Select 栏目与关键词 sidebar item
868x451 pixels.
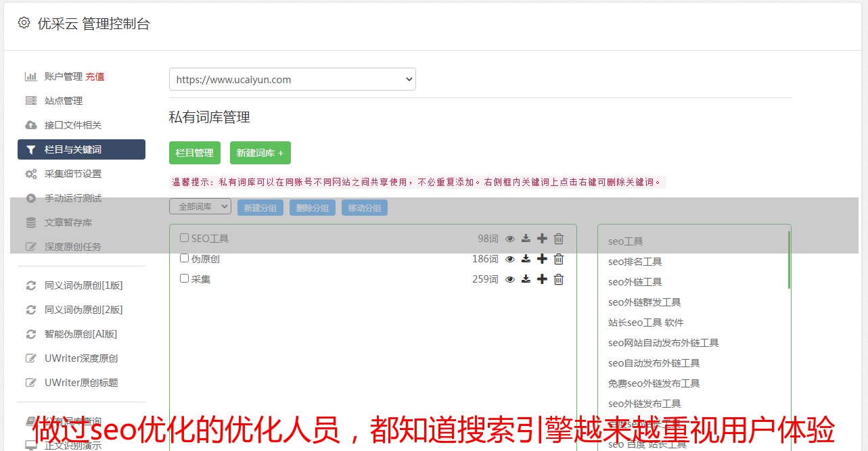(81, 149)
